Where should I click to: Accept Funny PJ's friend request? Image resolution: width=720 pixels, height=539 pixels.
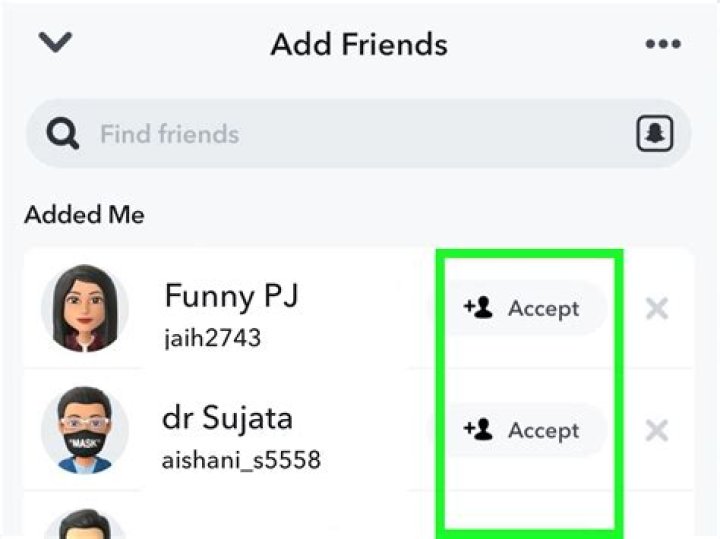520,308
